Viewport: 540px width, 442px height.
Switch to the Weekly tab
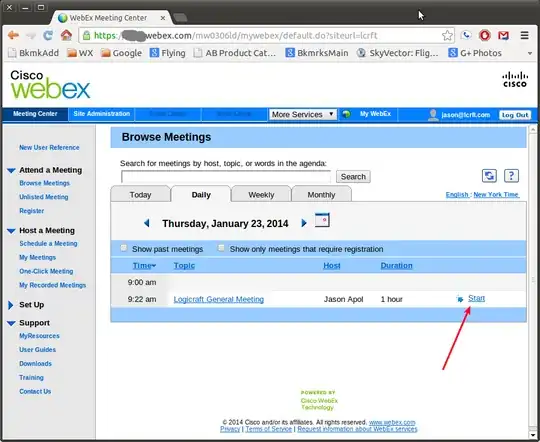tap(261, 195)
